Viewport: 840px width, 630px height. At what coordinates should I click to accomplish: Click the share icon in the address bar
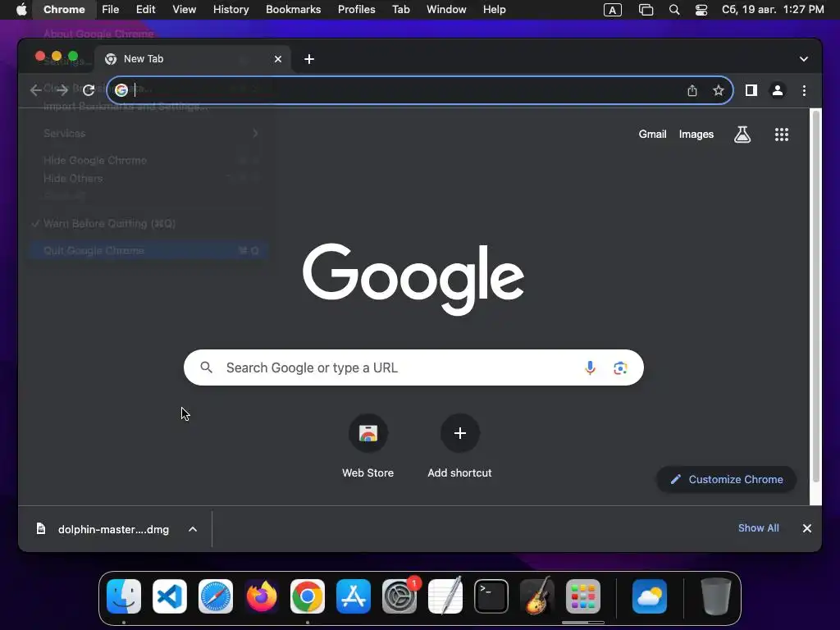[692, 90]
